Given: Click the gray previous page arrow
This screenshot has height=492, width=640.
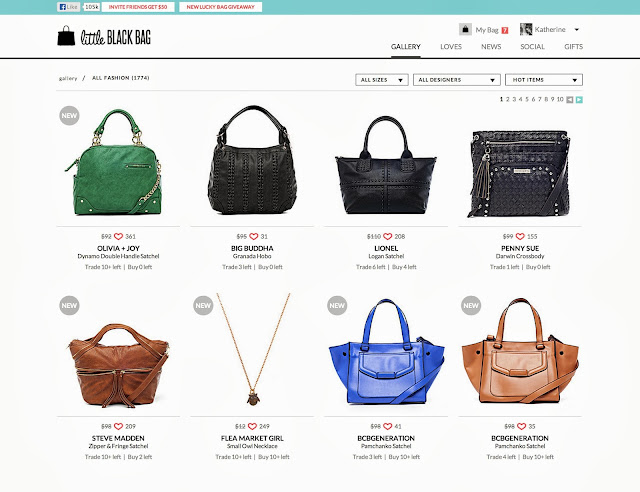Looking at the screenshot, I should point(570,100).
